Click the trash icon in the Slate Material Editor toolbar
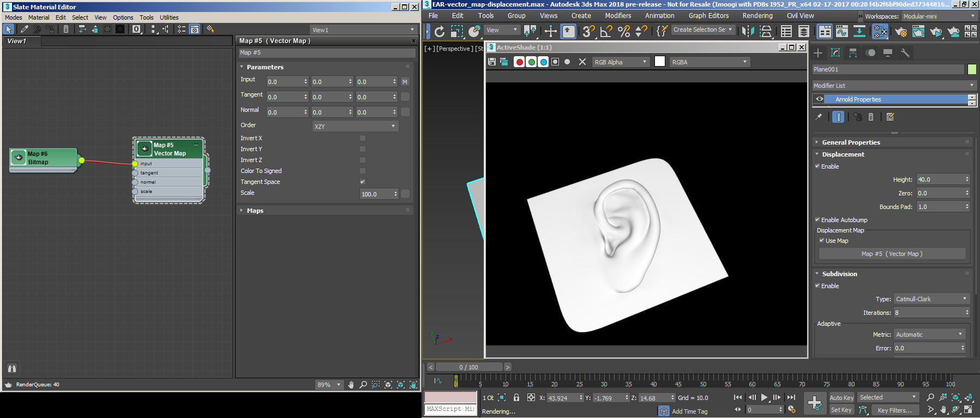980x418 pixels. (66, 29)
